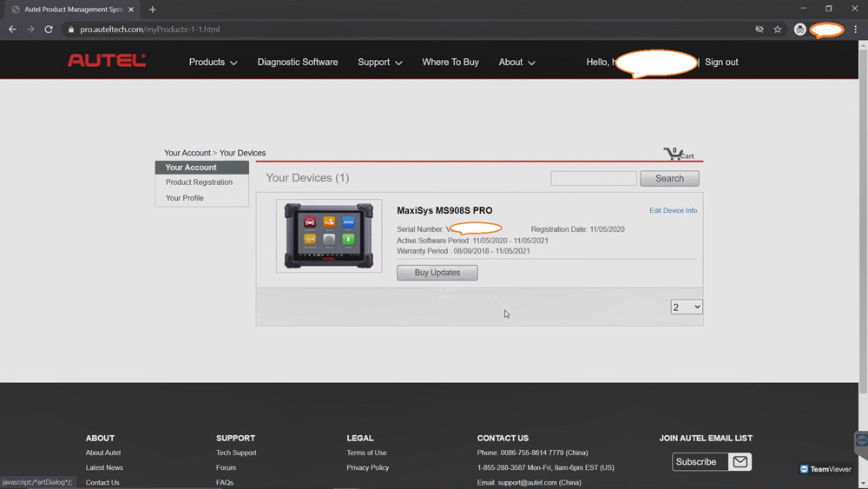Viewport: 868px width, 489px height.
Task: Open Privacy Policy footer link
Action: point(367,467)
